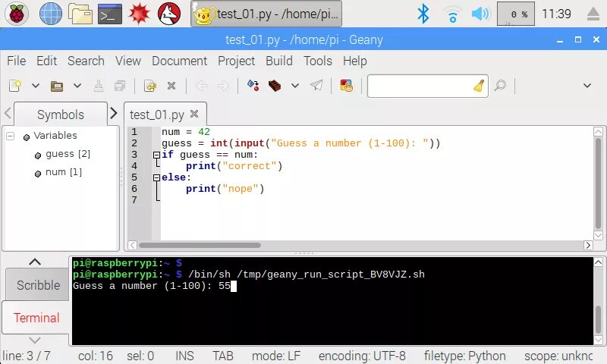Show previous message tab with up chevron
Viewport: 607px width, 364px height.
pyautogui.click(x=35, y=262)
